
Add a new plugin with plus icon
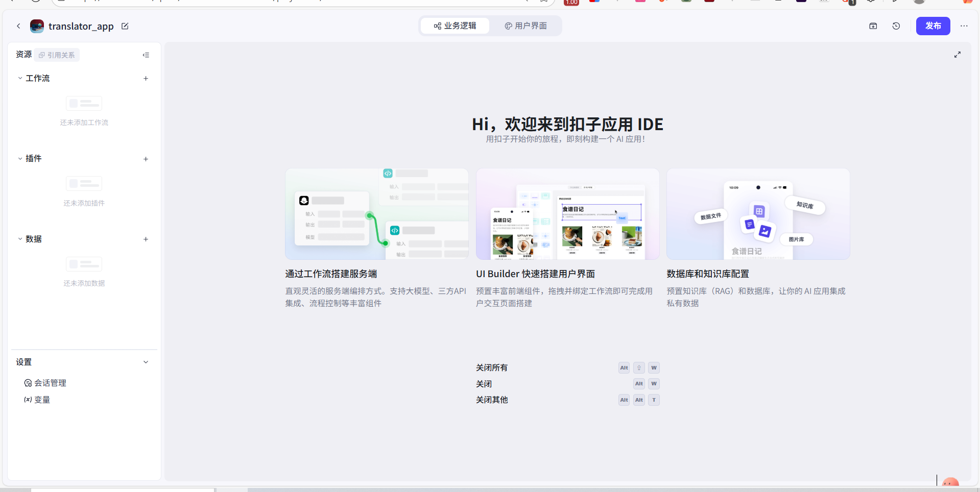coord(146,159)
